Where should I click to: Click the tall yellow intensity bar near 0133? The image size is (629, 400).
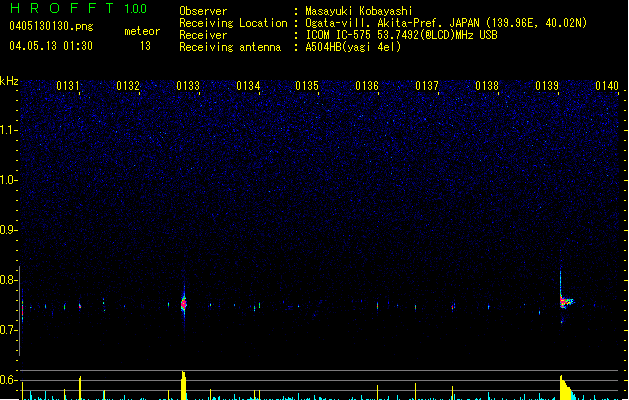(183, 385)
